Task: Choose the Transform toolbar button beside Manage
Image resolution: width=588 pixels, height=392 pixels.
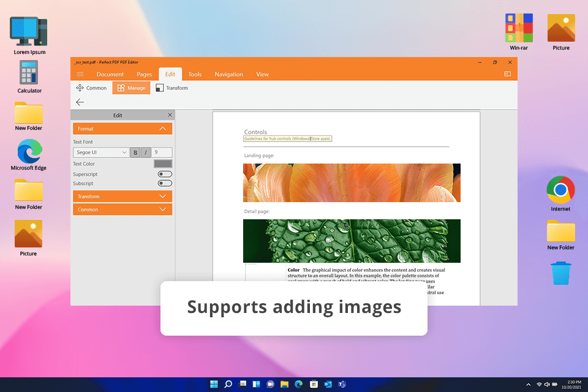Action: point(171,88)
